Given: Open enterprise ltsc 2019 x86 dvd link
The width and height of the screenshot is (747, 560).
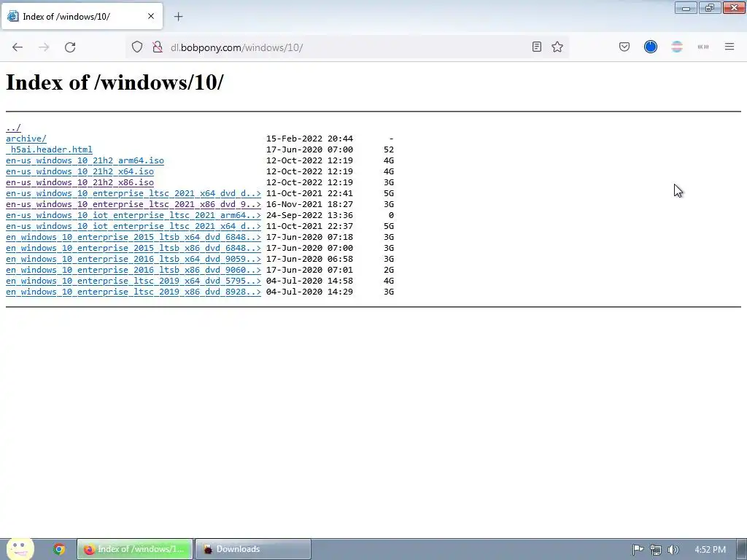Looking at the screenshot, I should (x=133, y=292).
